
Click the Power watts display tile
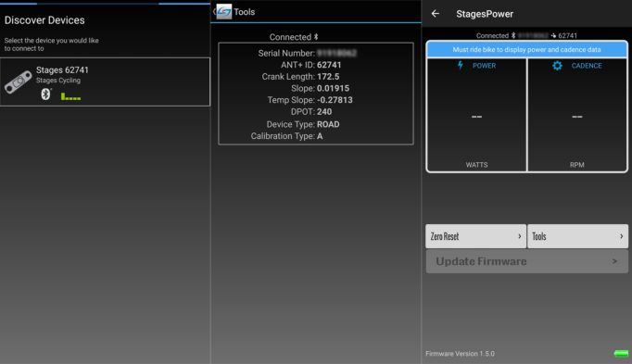[x=476, y=115]
